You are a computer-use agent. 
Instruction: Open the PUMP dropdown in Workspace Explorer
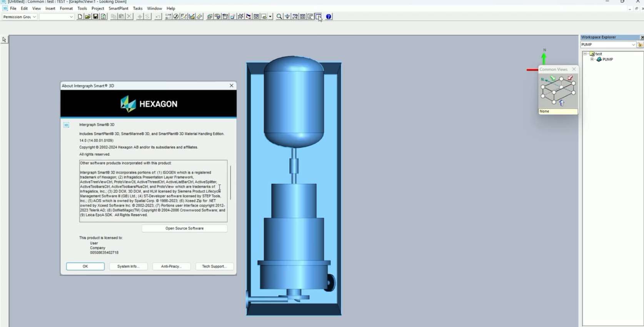[633, 45]
